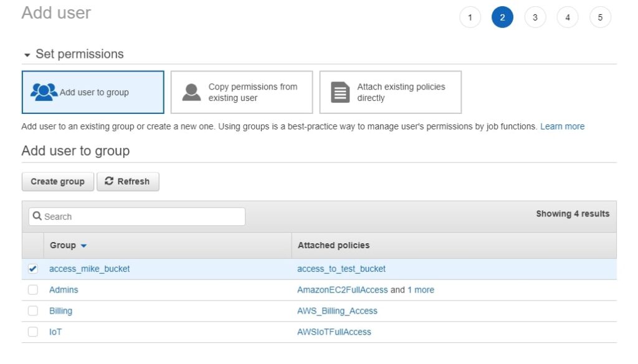Select Copy permissions from existing user
Screen dimensions: 638x364
(x=242, y=91)
